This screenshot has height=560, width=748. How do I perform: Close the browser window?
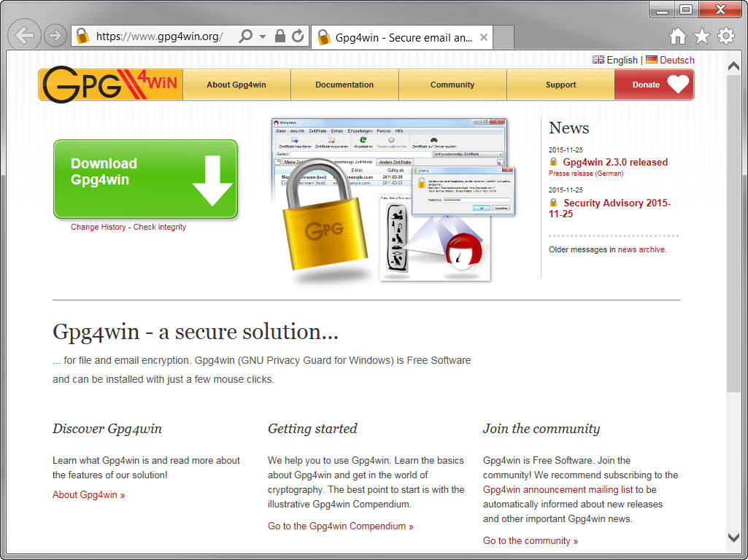click(x=720, y=9)
